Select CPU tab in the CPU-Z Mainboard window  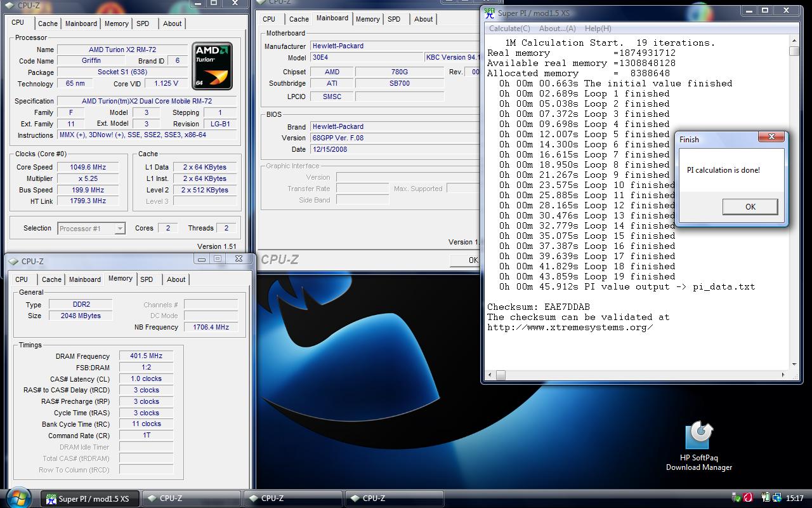[269, 19]
